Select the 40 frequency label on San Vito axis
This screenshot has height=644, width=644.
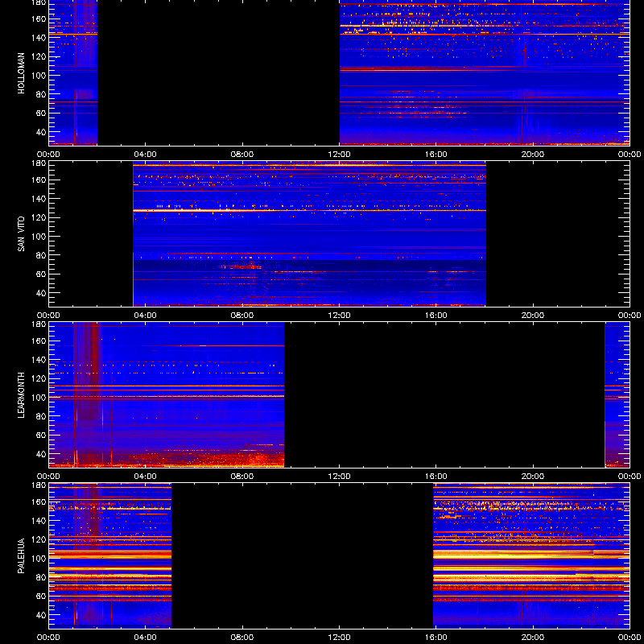click(x=41, y=293)
